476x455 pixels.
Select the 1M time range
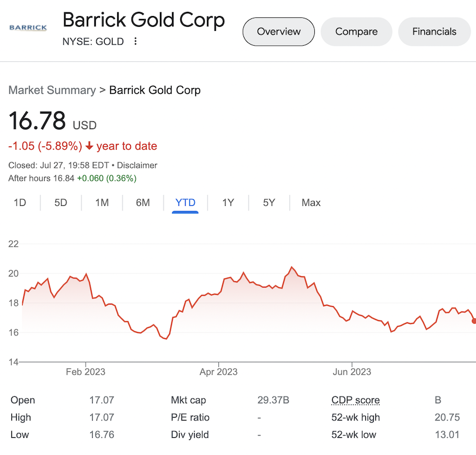pyautogui.click(x=102, y=202)
